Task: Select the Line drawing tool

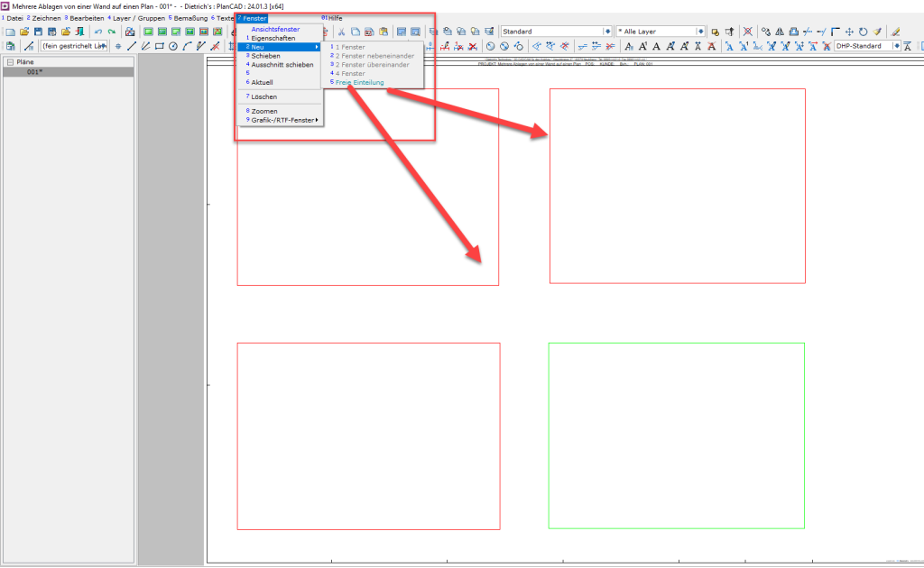Action: [x=133, y=46]
